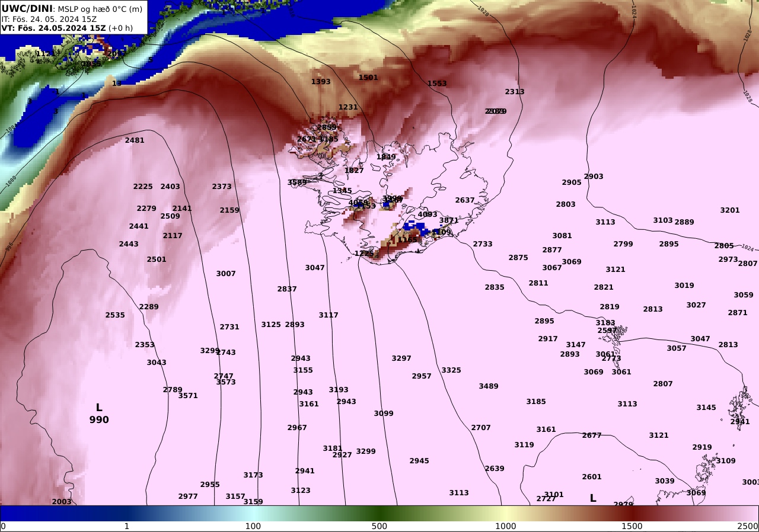Click the map value 2731
This screenshot has height=532, width=759.
[x=229, y=327]
